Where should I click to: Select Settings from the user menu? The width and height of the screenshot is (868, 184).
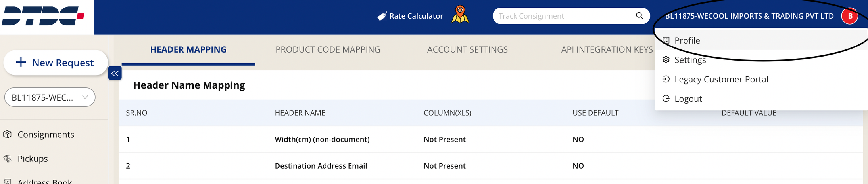(690, 60)
